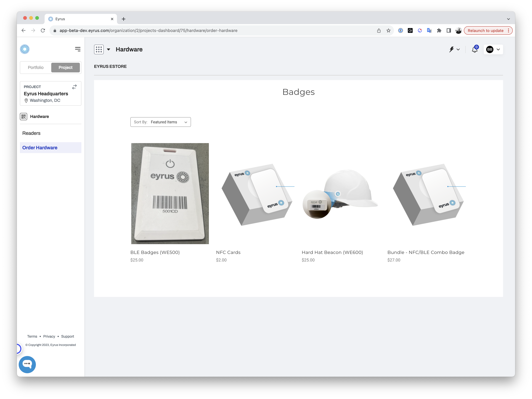Image resolution: width=532 pixels, height=399 pixels.
Task: Switch to the Portfolio view
Action: (36, 67)
